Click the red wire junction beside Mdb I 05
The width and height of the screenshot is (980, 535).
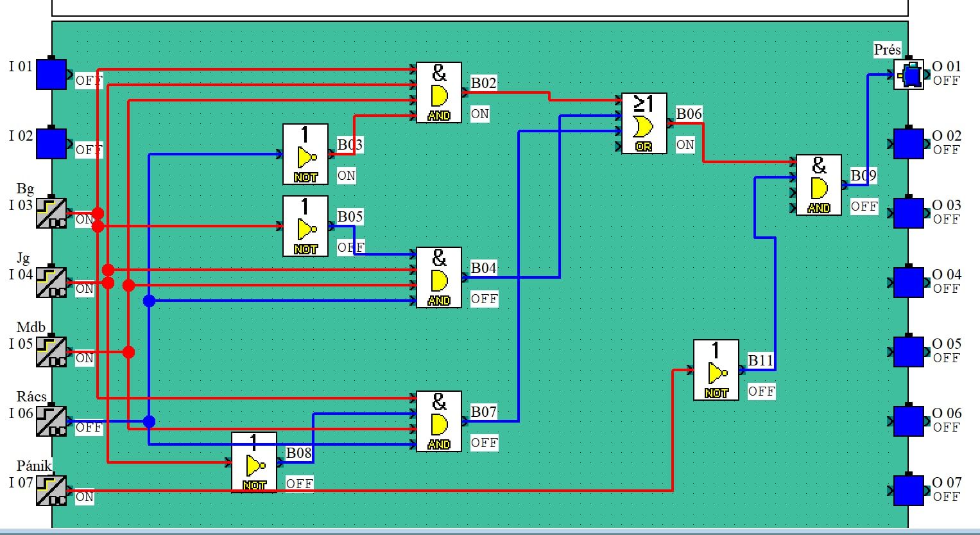pos(128,352)
